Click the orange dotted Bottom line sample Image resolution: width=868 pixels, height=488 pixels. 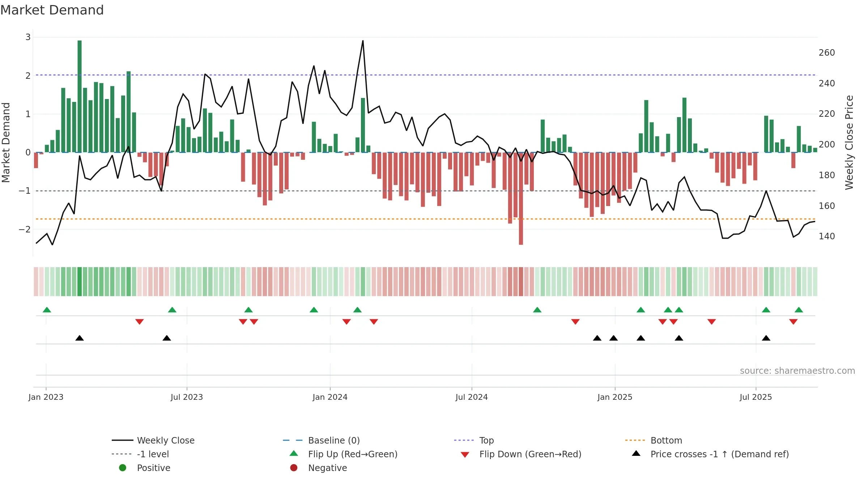(635, 440)
